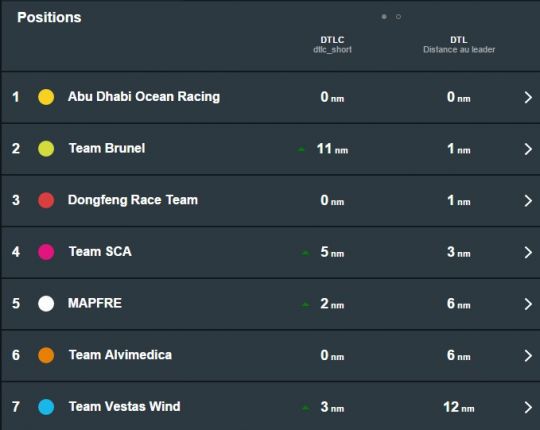Viewport: 540px width, 430px height.
Task: Click orange Team Alvimedica dot
Action: click(x=46, y=355)
